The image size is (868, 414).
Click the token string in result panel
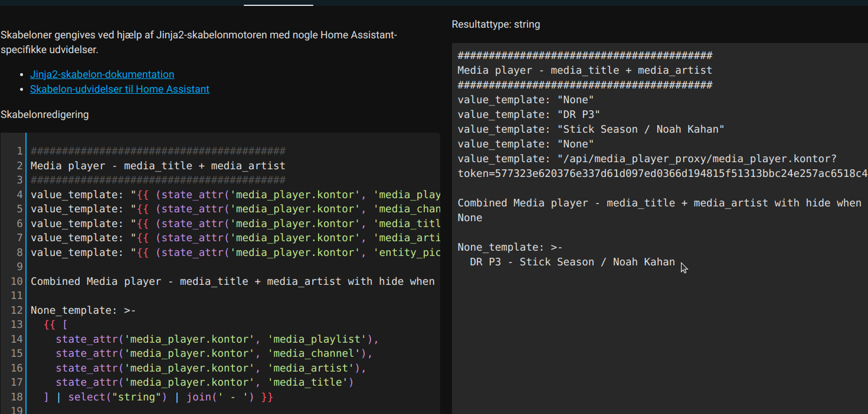pos(661,173)
